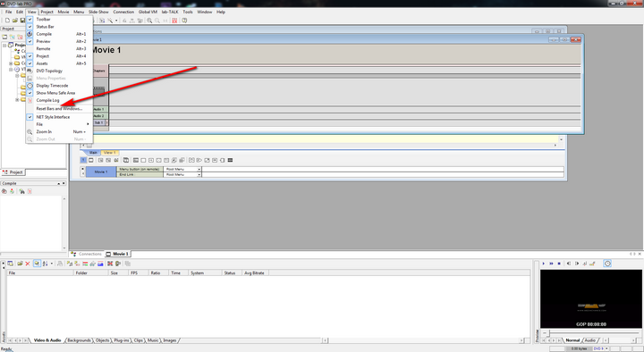Image resolution: width=644 pixels, height=352 pixels.
Task: Click the open folder icon in Assets toolbar
Action: tap(20, 264)
